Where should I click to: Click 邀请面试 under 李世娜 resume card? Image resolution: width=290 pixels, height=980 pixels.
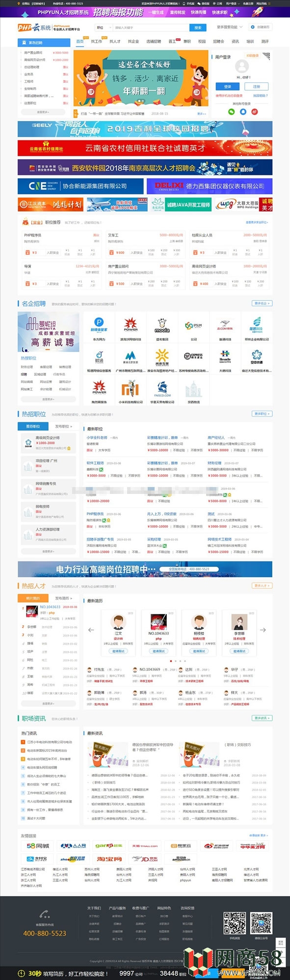point(239,651)
